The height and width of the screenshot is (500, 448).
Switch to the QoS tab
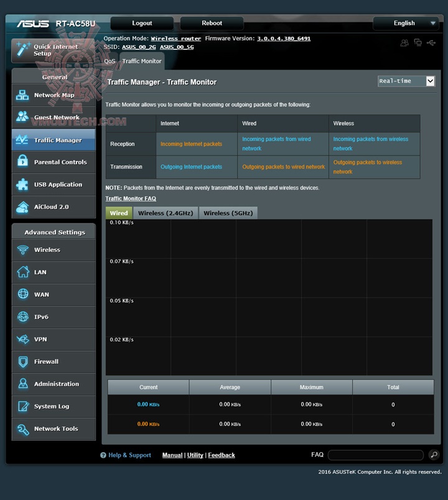click(110, 61)
